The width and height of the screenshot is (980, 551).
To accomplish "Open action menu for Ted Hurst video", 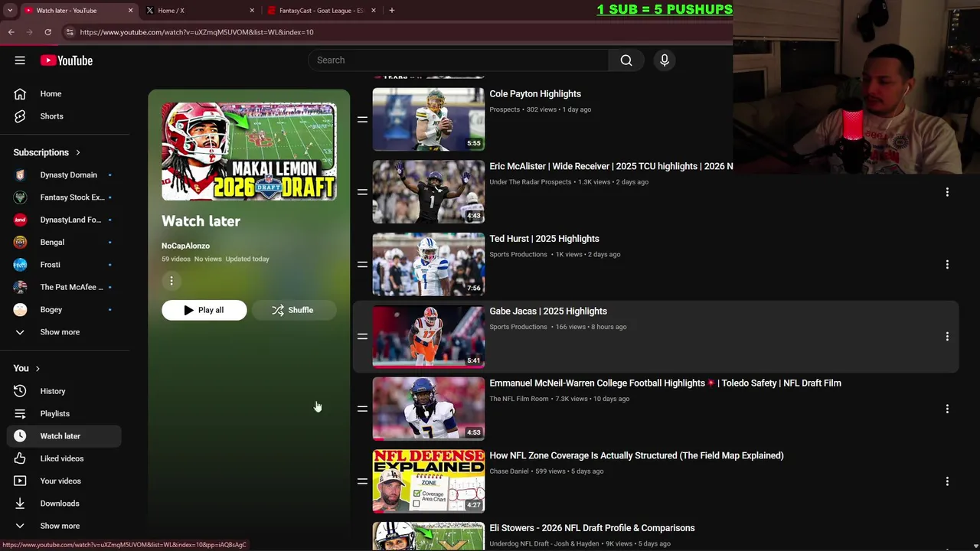I will (947, 264).
